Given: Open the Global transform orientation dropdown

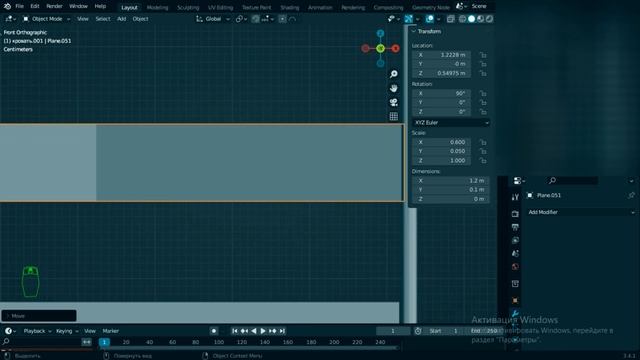Looking at the screenshot, I should (x=213, y=19).
